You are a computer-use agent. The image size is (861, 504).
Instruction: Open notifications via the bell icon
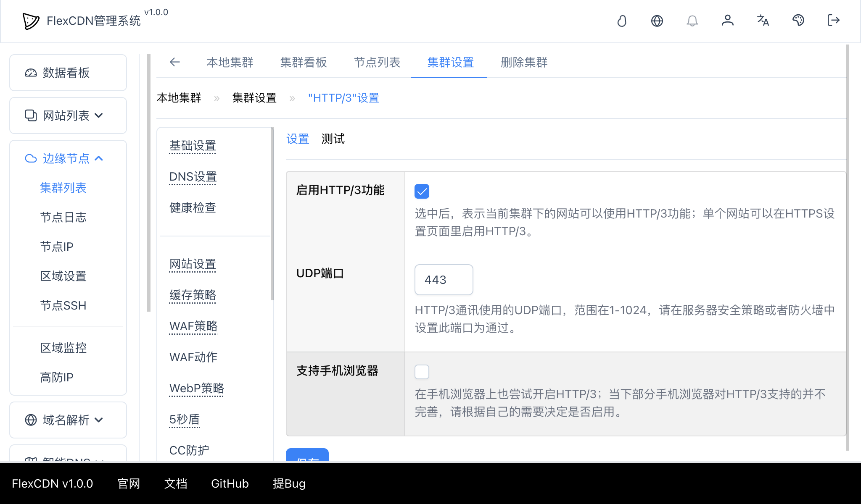(692, 21)
